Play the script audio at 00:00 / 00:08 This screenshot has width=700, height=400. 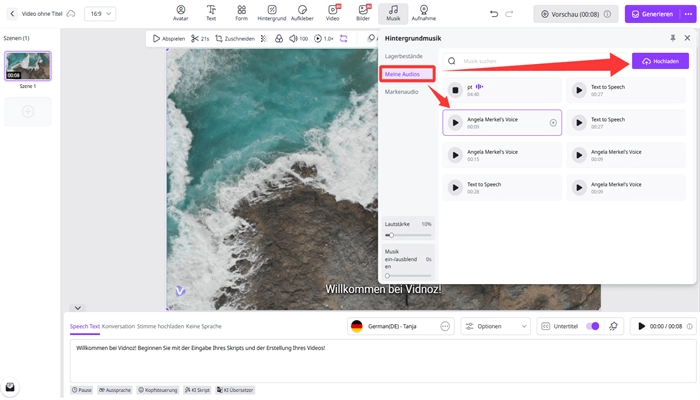coord(642,326)
